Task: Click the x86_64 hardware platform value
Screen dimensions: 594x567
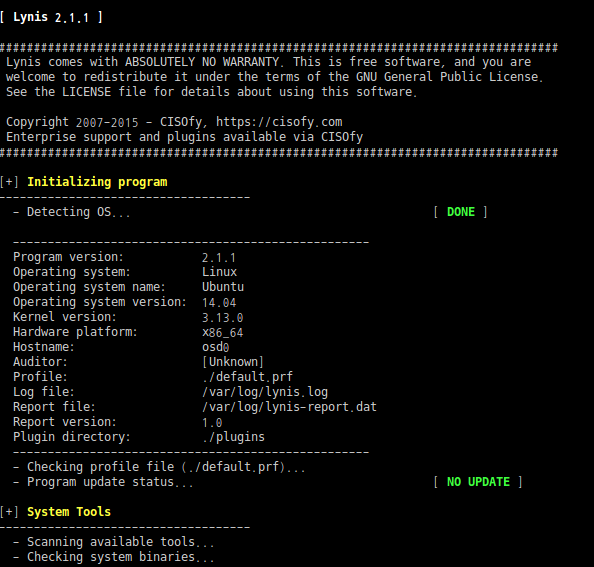Action: [222, 333]
